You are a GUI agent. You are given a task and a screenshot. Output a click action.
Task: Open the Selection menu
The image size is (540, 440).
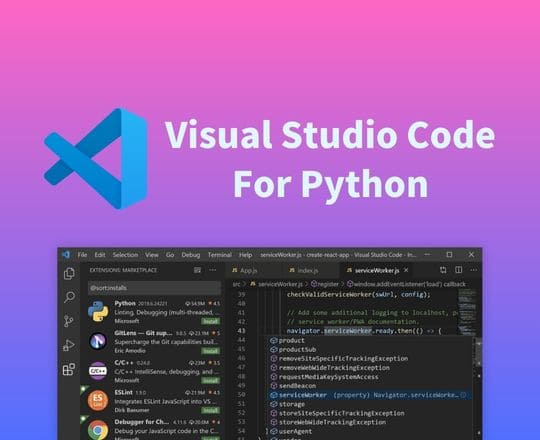coord(125,255)
